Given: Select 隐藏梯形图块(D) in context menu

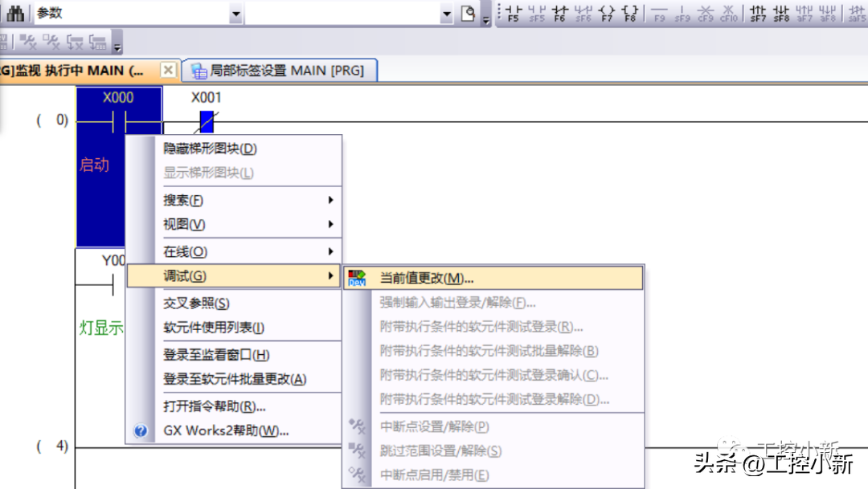Looking at the screenshot, I should (210, 149).
